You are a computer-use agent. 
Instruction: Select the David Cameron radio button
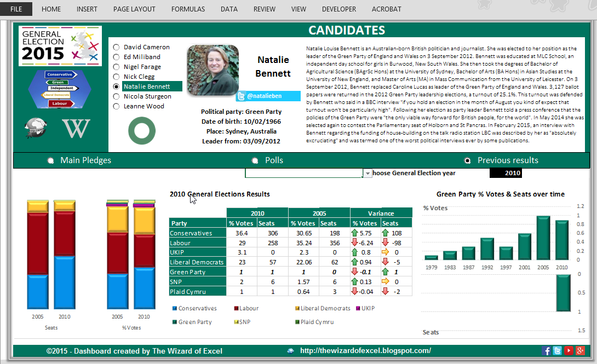click(x=115, y=47)
